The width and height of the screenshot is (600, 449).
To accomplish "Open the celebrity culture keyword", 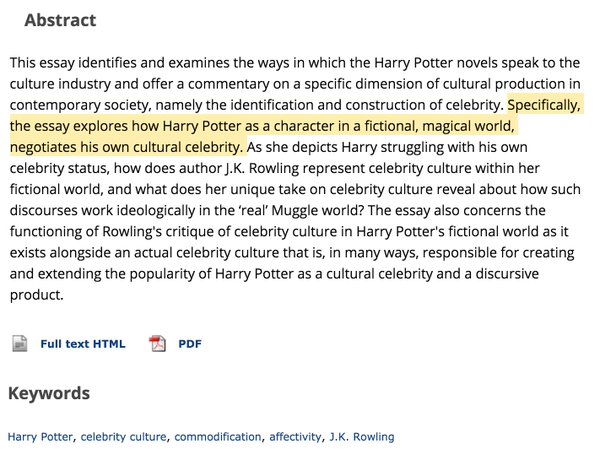I will coord(124,437).
